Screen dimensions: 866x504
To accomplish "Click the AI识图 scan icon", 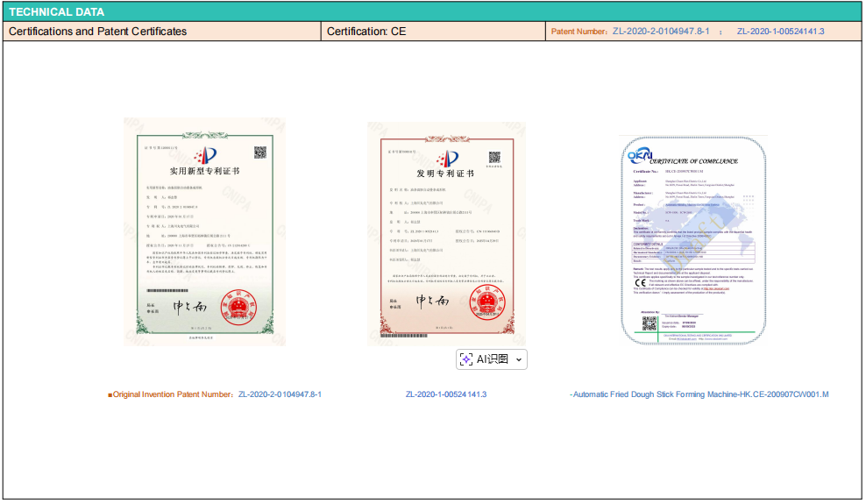I will (466, 359).
